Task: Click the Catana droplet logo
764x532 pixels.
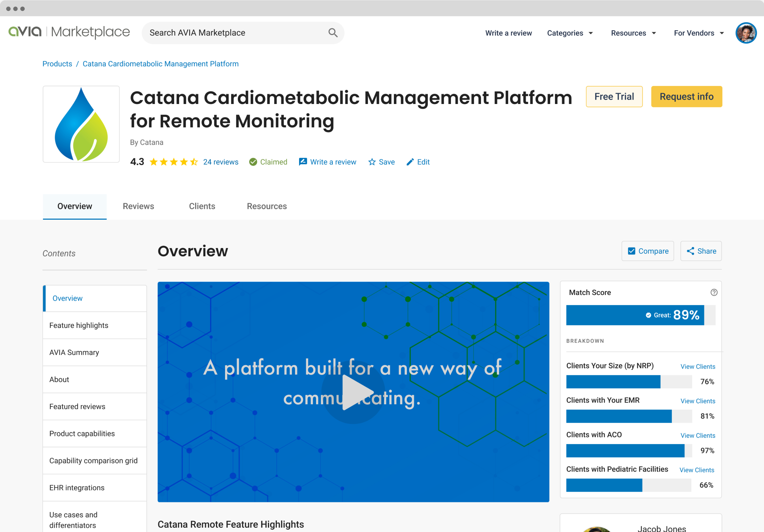Action: pyautogui.click(x=81, y=124)
